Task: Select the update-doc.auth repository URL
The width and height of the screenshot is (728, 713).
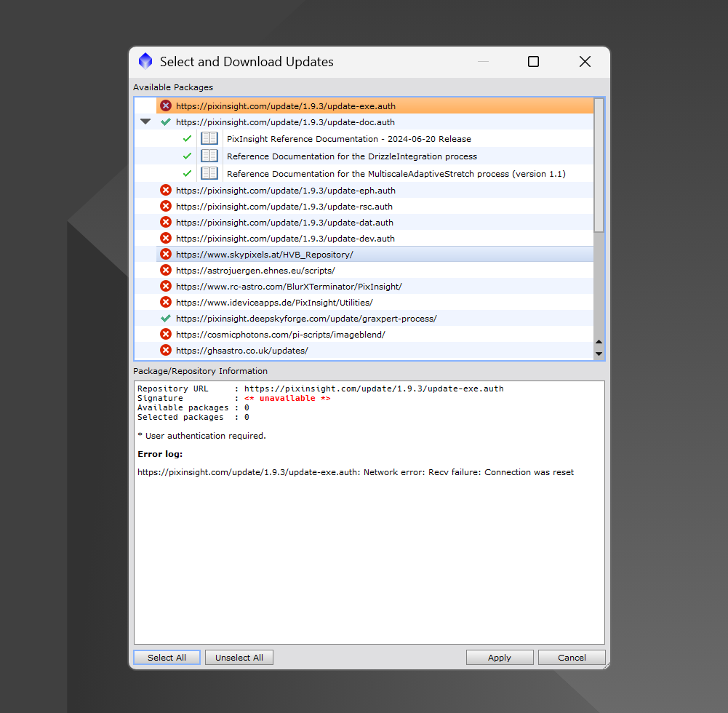Action: 285,122
